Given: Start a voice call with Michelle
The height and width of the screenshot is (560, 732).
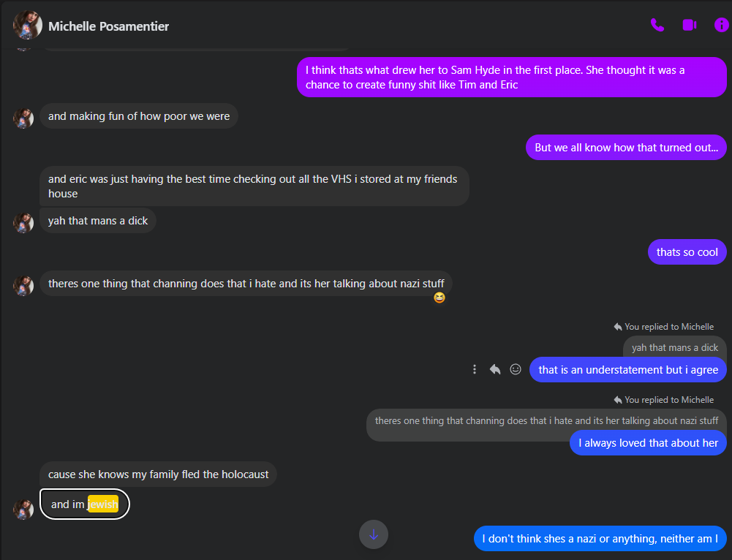Looking at the screenshot, I should point(657,26).
